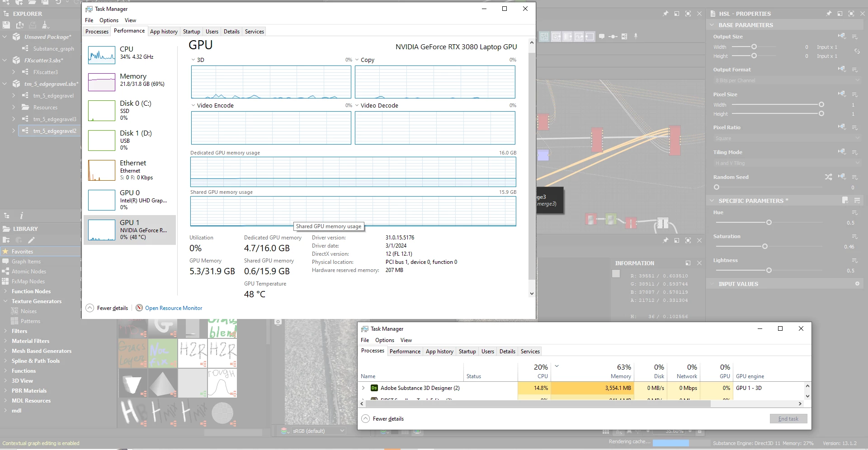
Task: Collapse the Base Parameters section
Action: tap(712, 25)
